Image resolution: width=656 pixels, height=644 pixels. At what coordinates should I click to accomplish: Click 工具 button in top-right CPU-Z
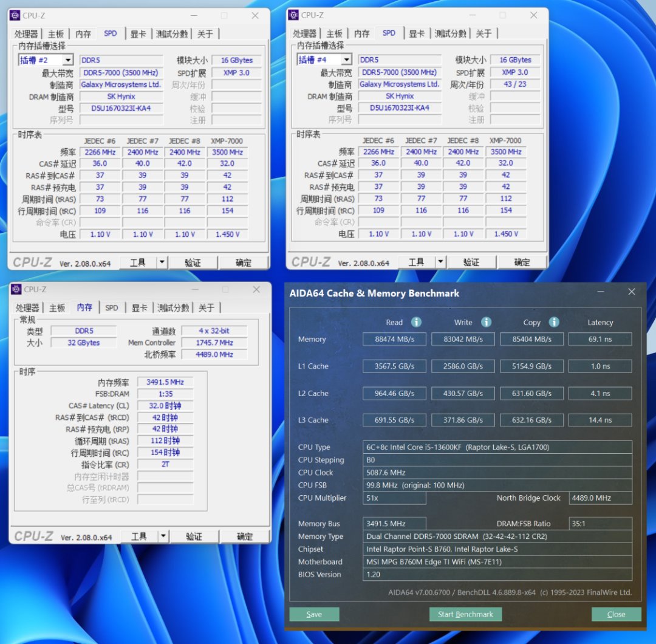tap(416, 262)
